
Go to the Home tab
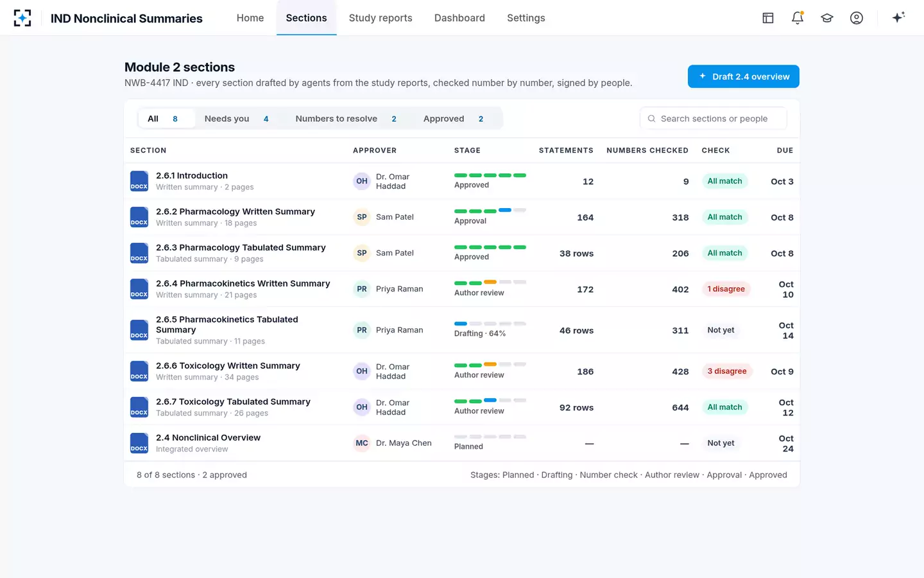point(250,18)
